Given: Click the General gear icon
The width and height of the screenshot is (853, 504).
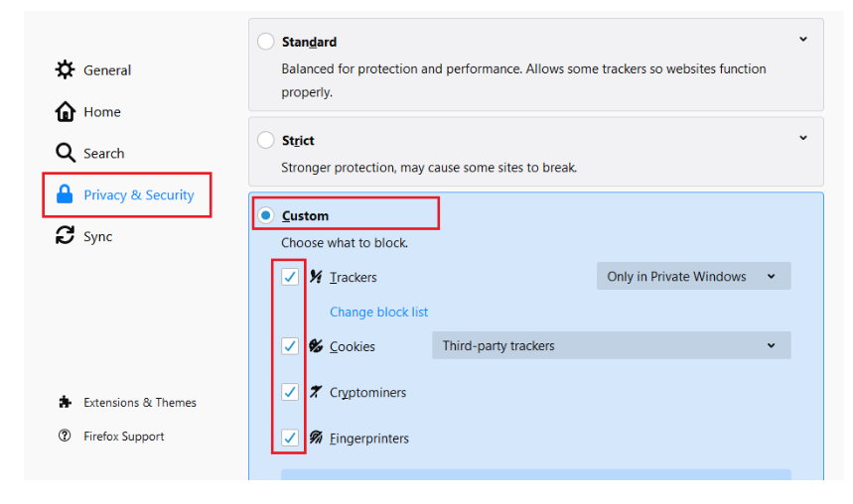Looking at the screenshot, I should pyautogui.click(x=65, y=69).
